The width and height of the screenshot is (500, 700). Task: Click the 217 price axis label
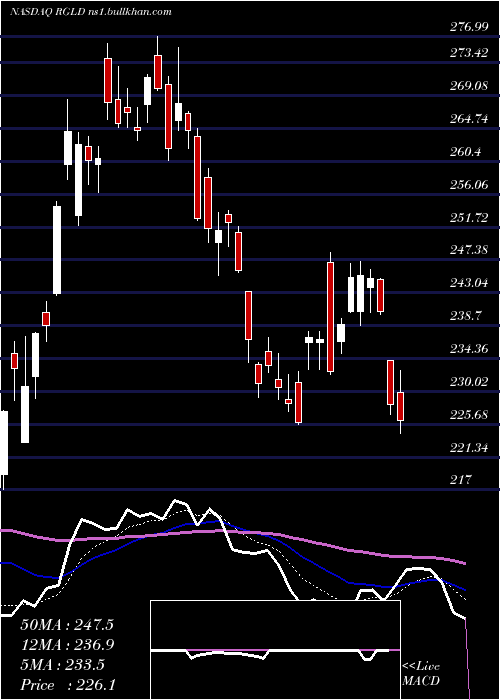[461, 480]
